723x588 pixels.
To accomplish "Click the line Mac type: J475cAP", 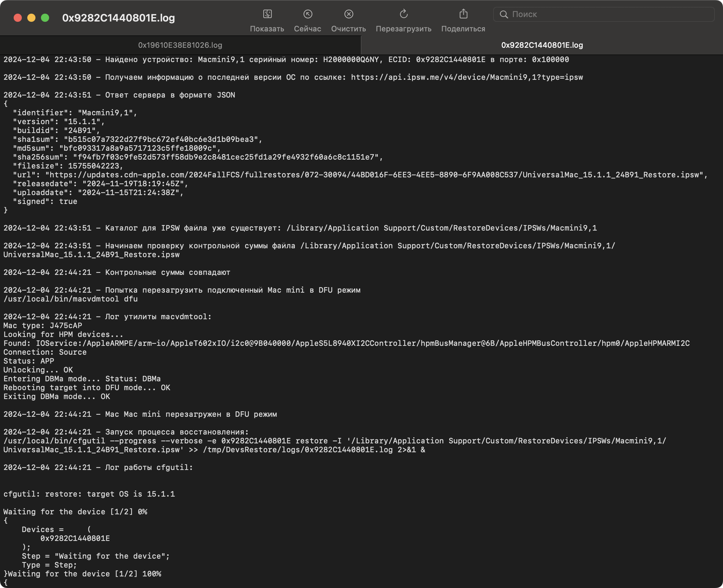I will tap(43, 326).
